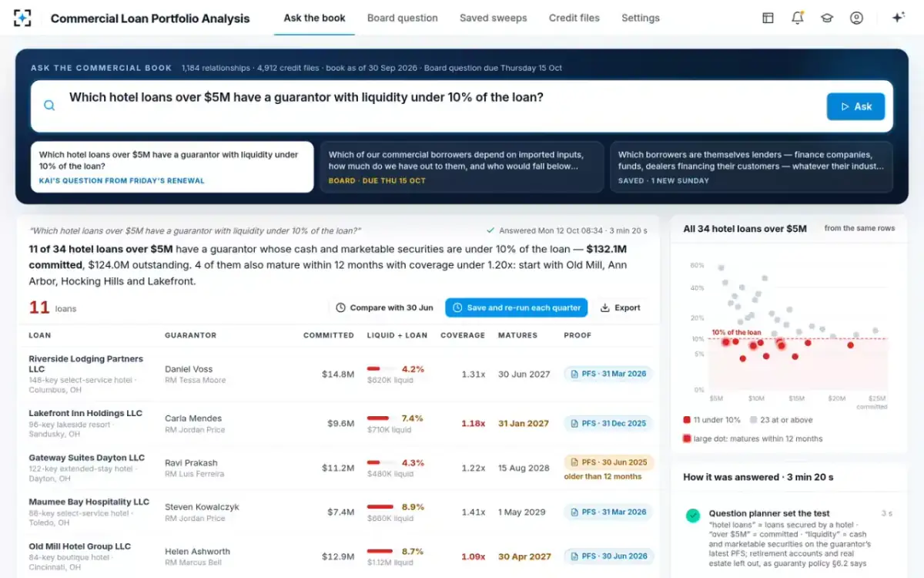Click guarantor Ravi Prakash
The image size is (924, 578).
191,463
